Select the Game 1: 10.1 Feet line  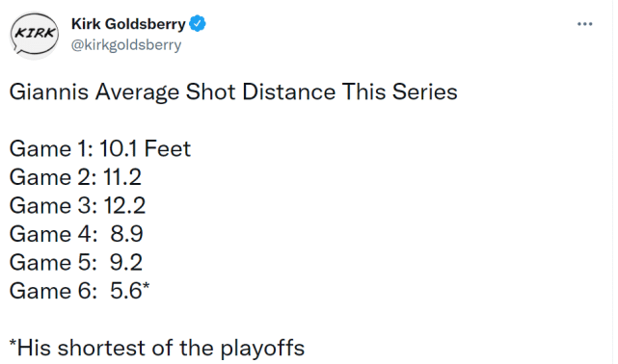click(100, 148)
